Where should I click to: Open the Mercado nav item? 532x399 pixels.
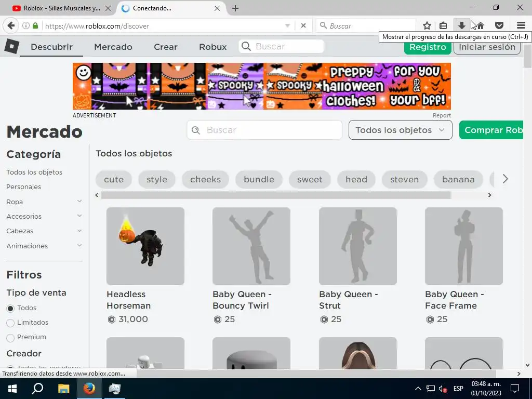point(113,47)
